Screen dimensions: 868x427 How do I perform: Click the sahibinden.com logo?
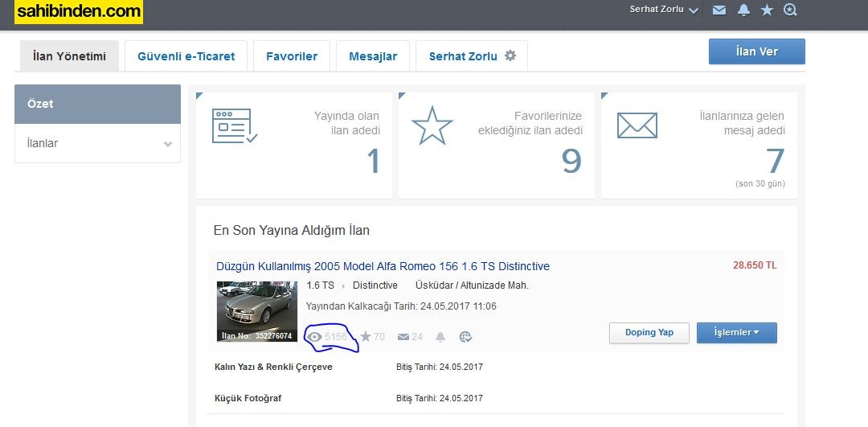[x=78, y=11]
